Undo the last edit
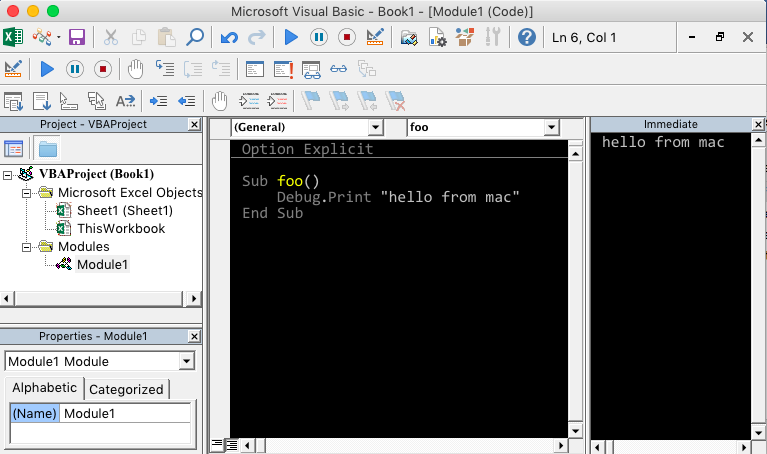Image resolution: width=767 pixels, height=454 pixels. pyautogui.click(x=228, y=37)
